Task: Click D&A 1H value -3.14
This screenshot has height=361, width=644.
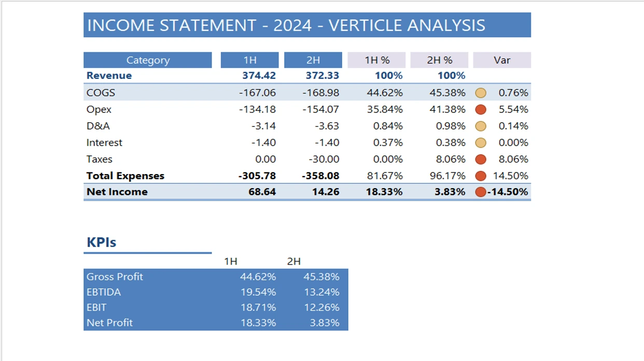Action: pos(264,126)
